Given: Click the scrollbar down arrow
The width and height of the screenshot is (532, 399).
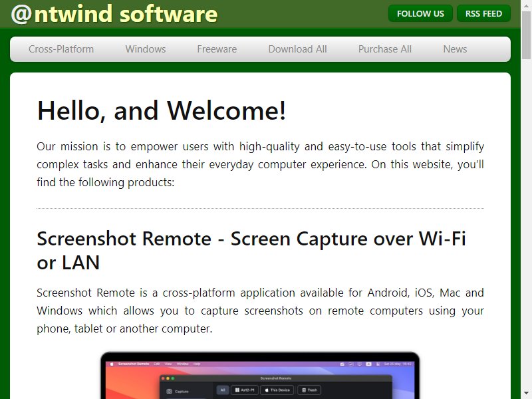Looking at the screenshot, I should [526, 394].
